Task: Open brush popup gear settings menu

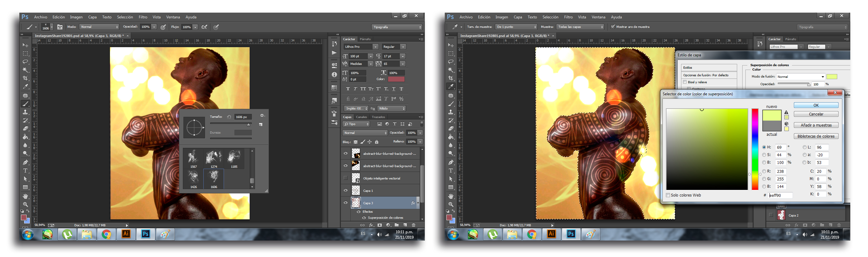Action: pos(262,116)
